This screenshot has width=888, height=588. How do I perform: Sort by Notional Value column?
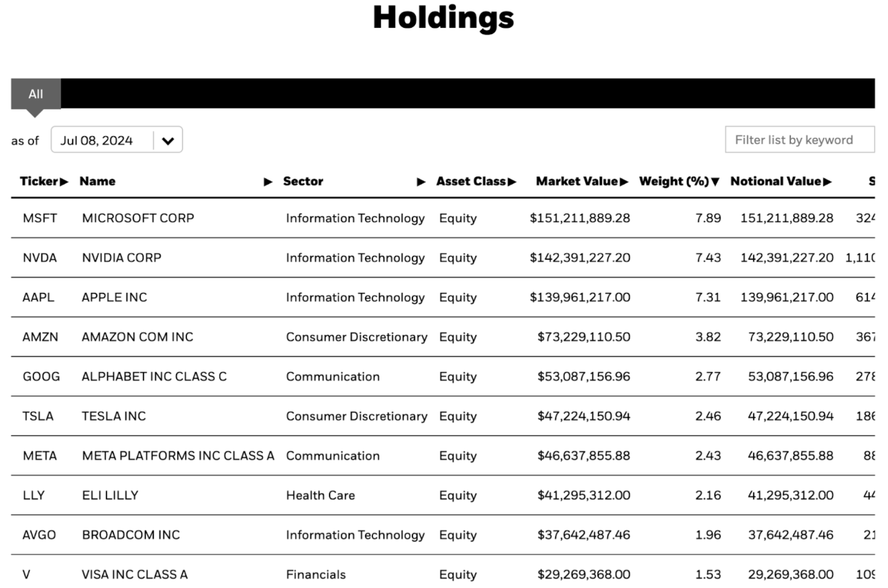pyautogui.click(x=781, y=182)
